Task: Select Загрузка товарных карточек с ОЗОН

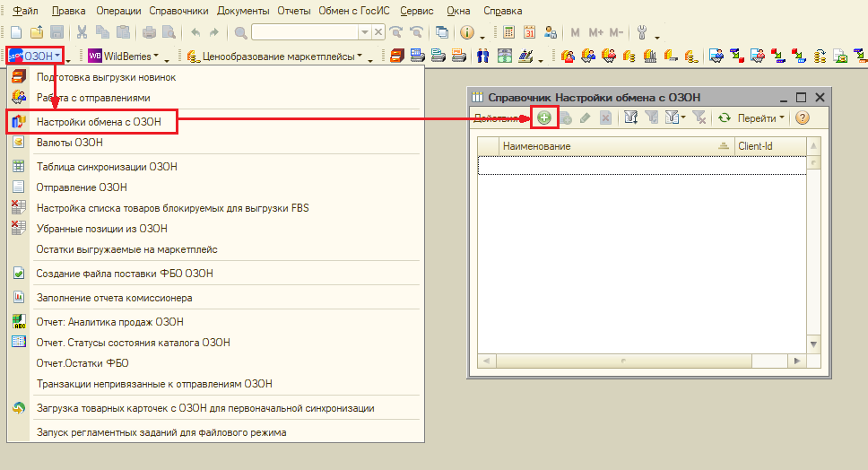Action: click(x=215, y=408)
